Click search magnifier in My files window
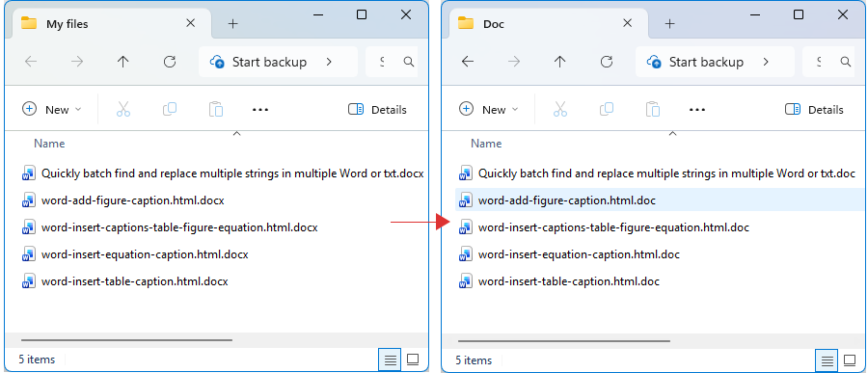 click(409, 62)
